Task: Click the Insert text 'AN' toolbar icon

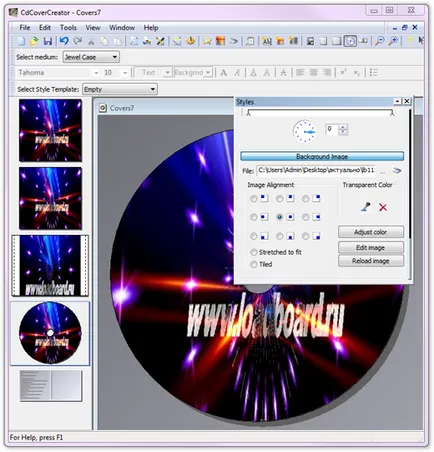Action: pyautogui.click(x=267, y=41)
